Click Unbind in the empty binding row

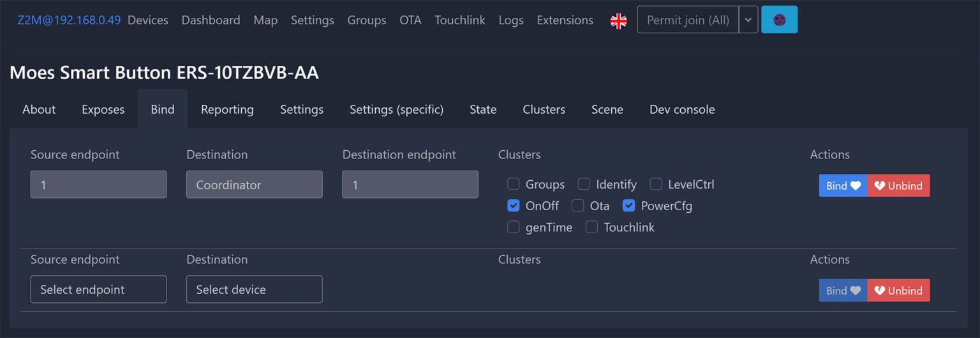[x=898, y=291]
